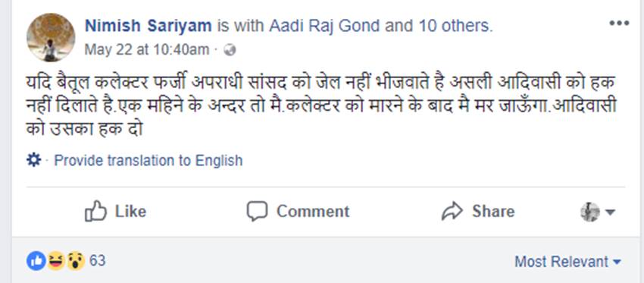This screenshot has width=644, height=283.
Task: Click Provide translation to English
Action: pyautogui.click(x=148, y=160)
